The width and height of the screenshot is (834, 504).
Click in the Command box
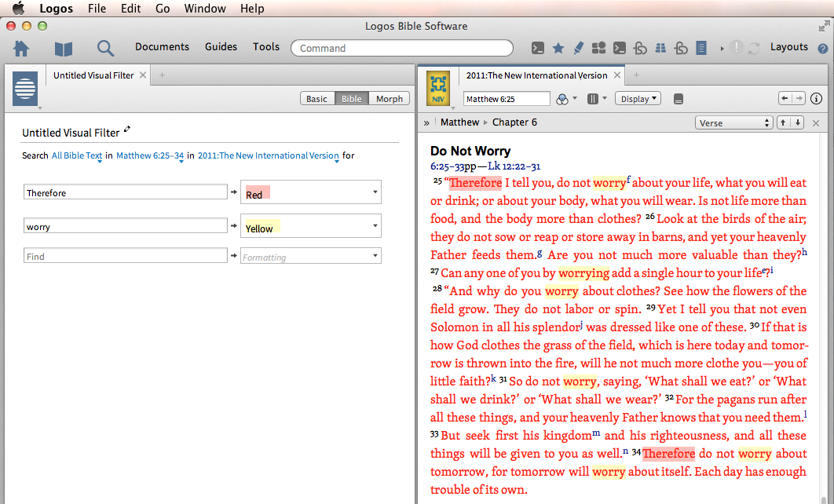(402, 48)
